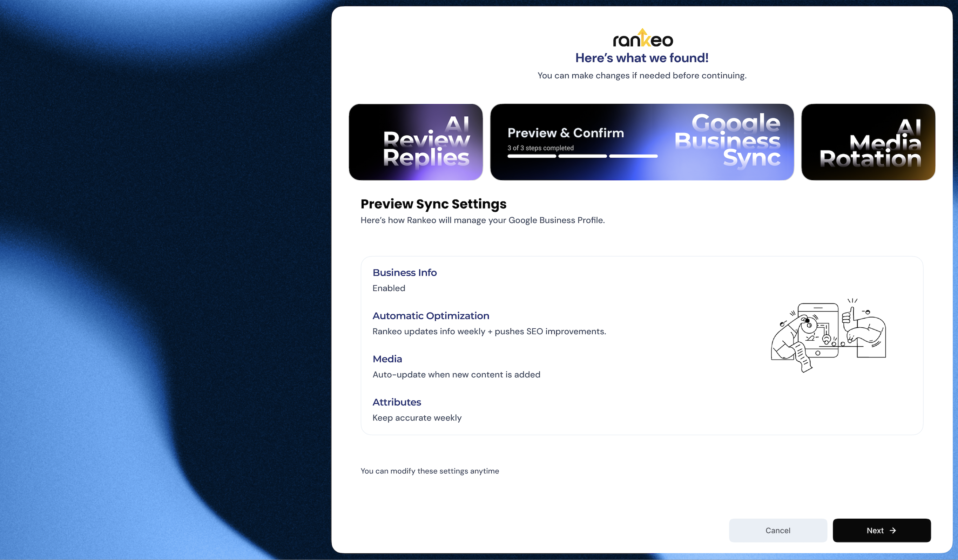Click the Media settings heading
958x560 pixels.
[387, 359]
